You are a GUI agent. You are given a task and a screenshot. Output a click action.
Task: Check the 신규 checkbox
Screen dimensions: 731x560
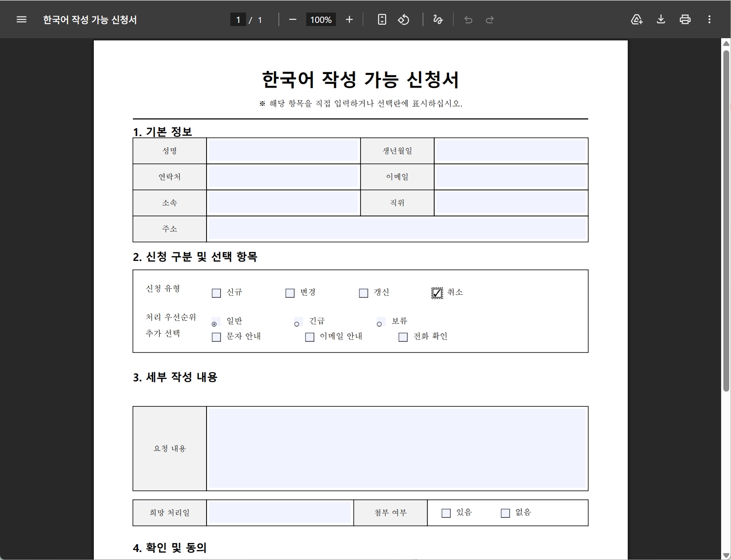216,293
